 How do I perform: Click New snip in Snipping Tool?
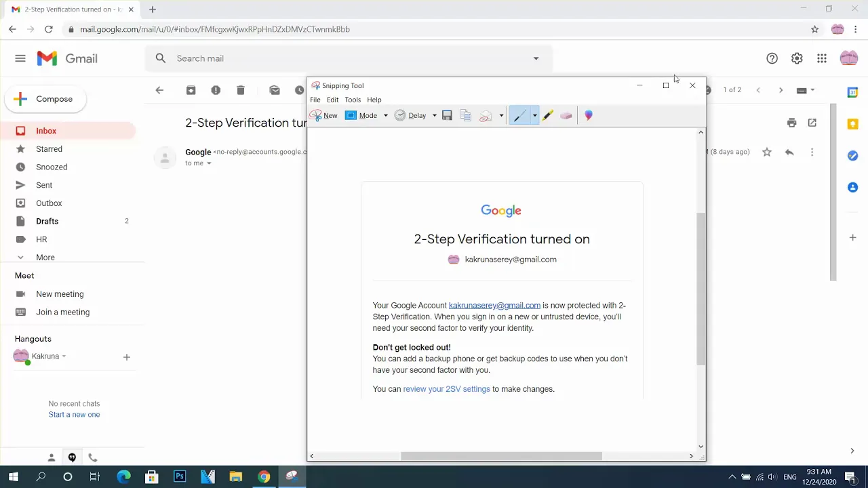[x=323, y=116]
